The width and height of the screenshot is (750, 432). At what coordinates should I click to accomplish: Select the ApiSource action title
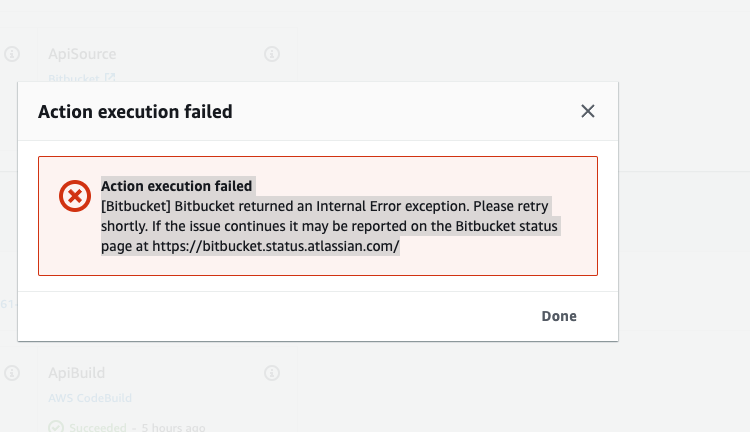click(82, 54)
